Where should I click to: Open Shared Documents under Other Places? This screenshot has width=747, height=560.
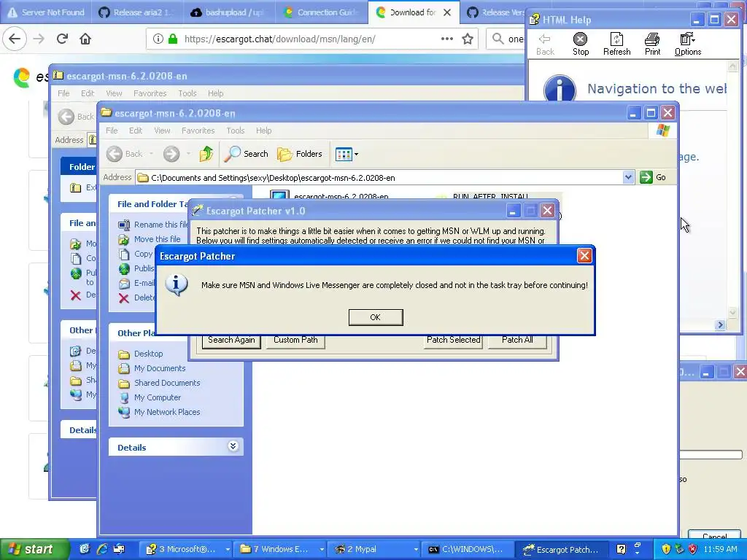(167, 383)
